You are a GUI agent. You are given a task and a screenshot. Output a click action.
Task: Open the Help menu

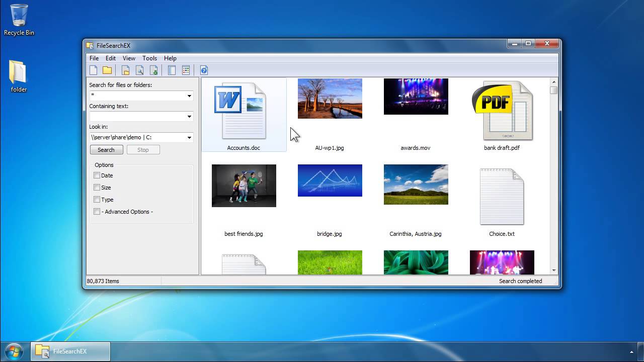pos(170,58)
